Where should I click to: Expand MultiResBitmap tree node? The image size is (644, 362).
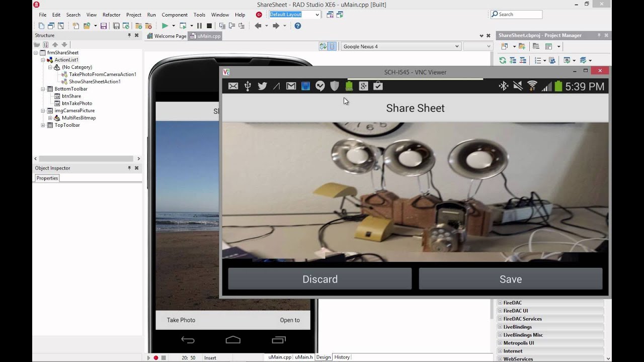(x=50, y=118)
